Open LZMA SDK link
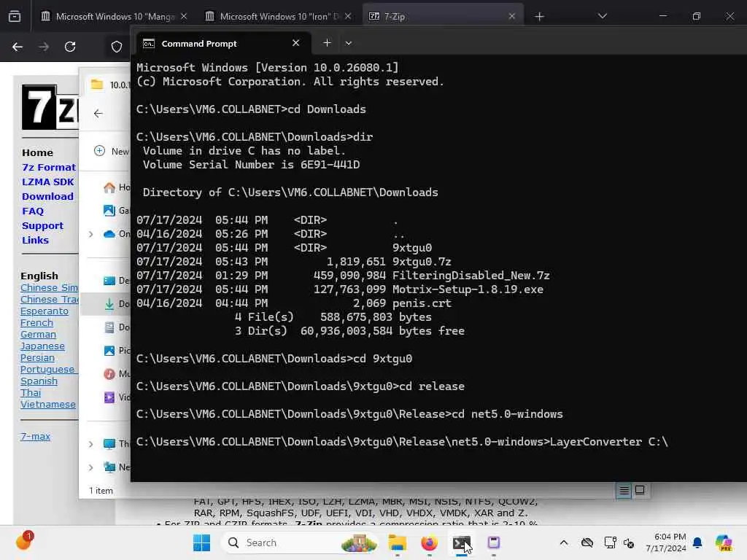The image size is (747, 560). tap(47, 182)
